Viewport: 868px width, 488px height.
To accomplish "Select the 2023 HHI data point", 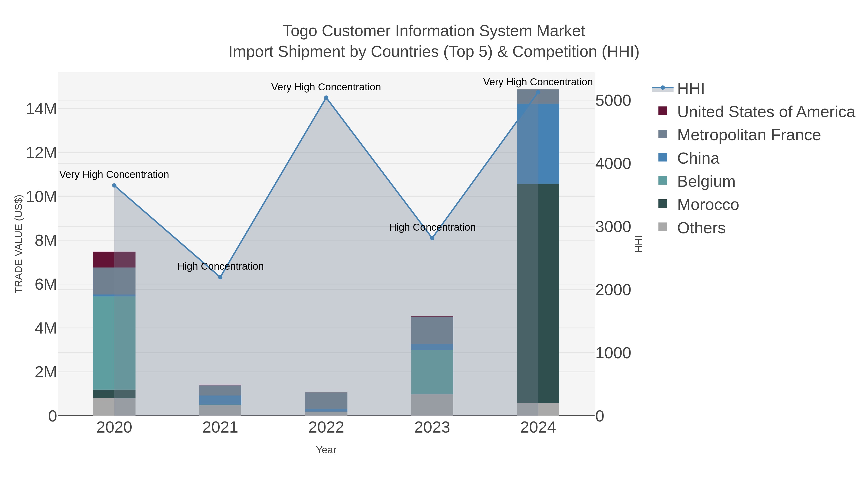I will tap(432, 238).
